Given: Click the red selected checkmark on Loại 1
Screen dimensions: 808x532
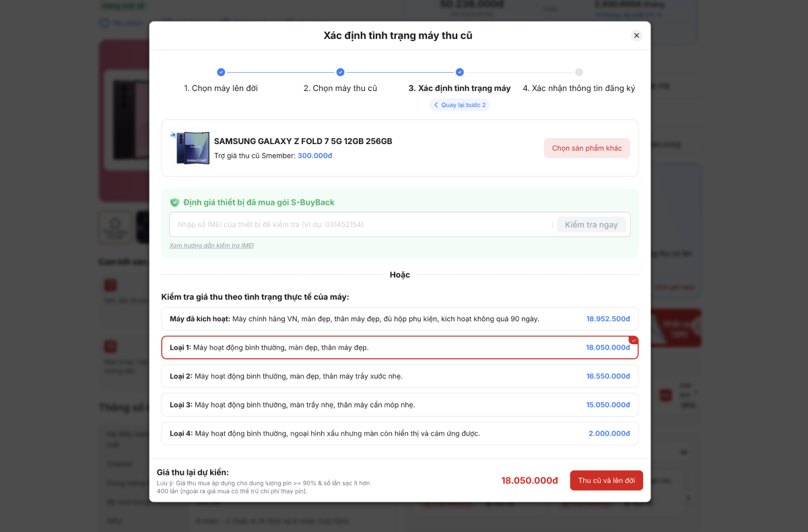Looking at the screenshot, I should pos(633,340).
